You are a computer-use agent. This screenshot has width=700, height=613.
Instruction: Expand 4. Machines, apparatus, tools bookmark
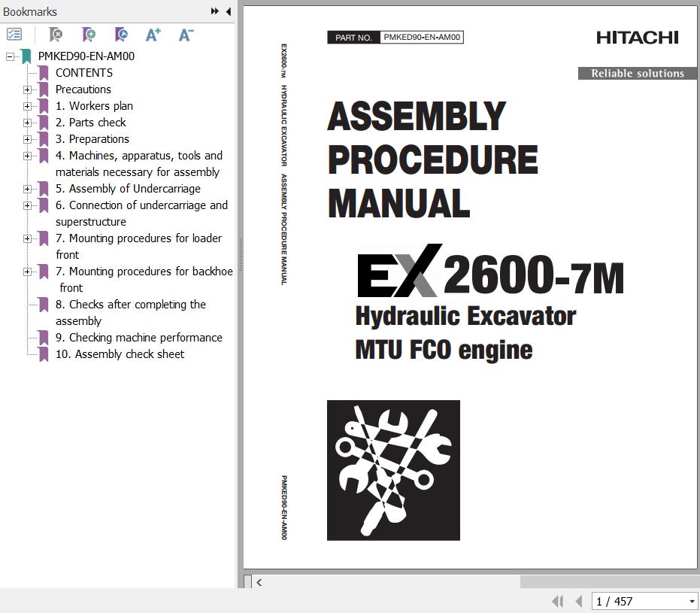(27, 156)
